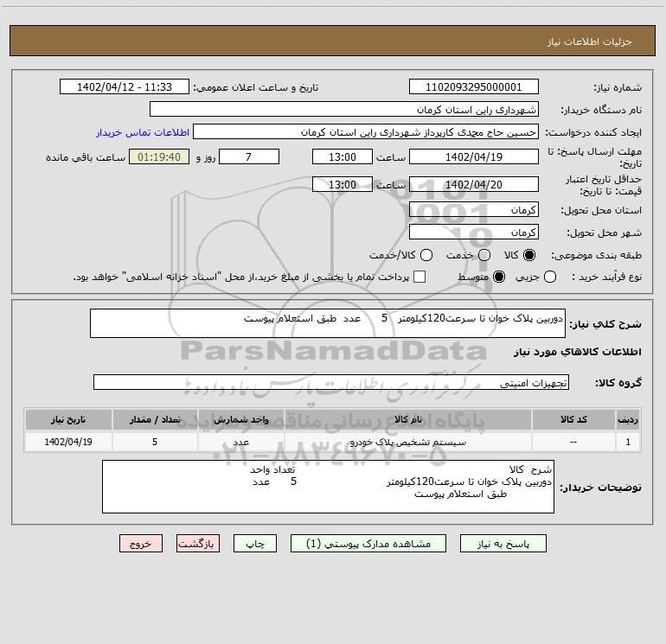Click row number cell 1

click(x=628, y=442)
